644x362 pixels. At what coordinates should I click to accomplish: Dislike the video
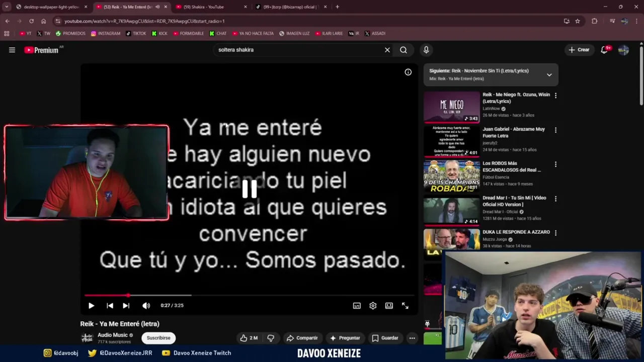271,338
